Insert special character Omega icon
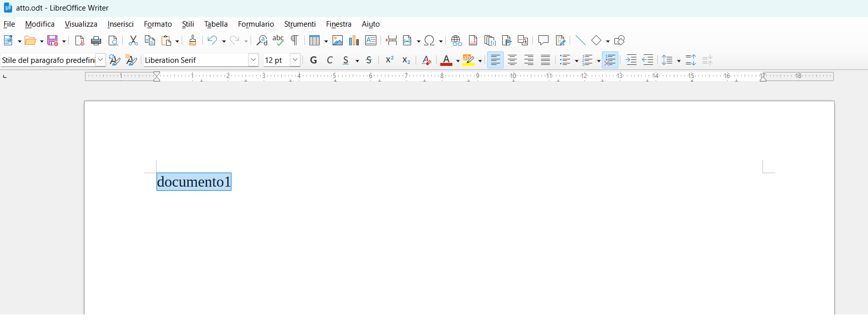868x326 pixels. point(430,40)
